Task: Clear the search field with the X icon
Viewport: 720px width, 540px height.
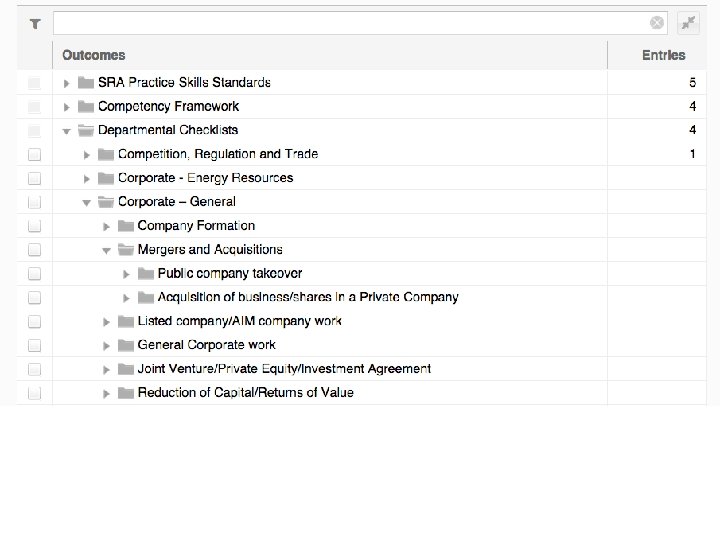Action: click(x=656, y=22)
